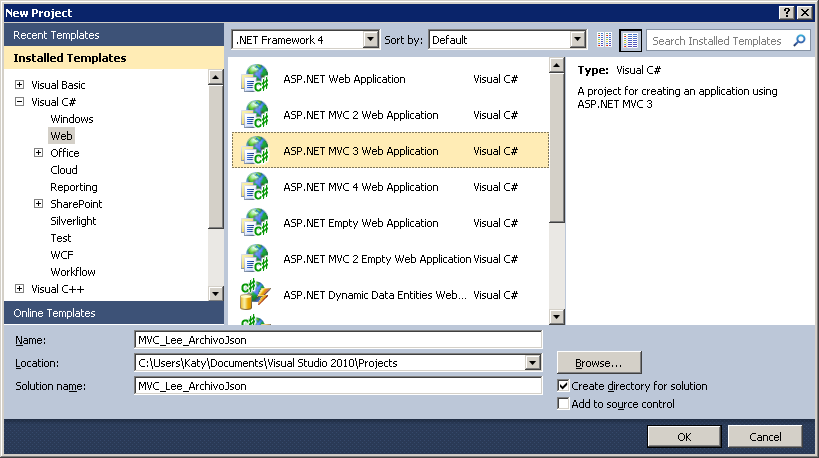Click the SharePoint tree label

pyautogui.click(x=76, y=204)
